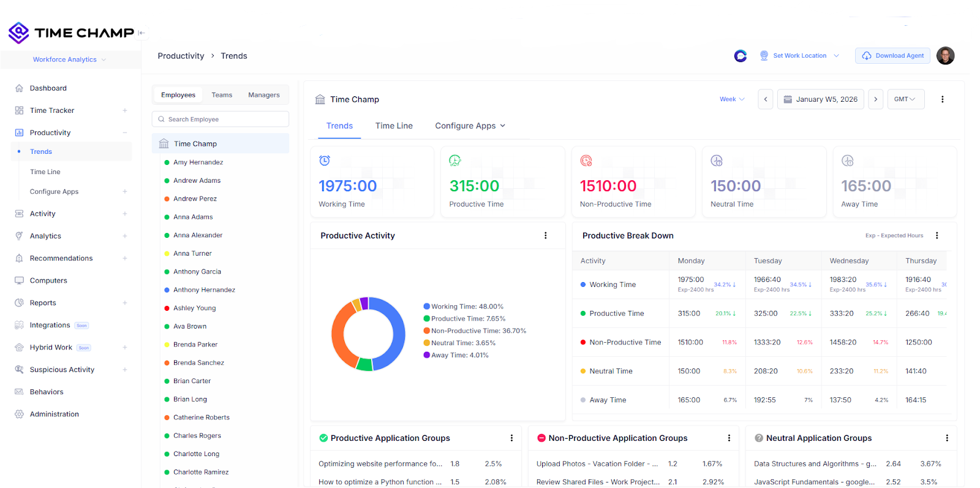Select employee Amy Hernandez
The height and width of the screenshot is (488, 980).
point(198,162)
